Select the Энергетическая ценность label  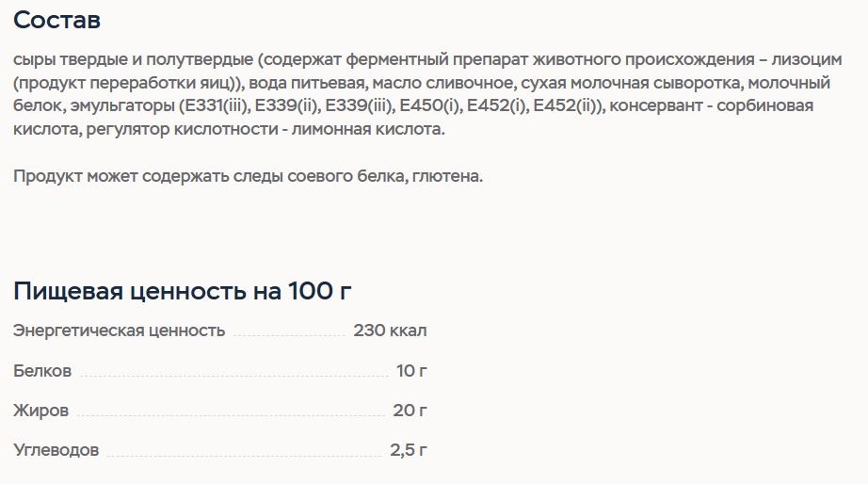[119, 331]
